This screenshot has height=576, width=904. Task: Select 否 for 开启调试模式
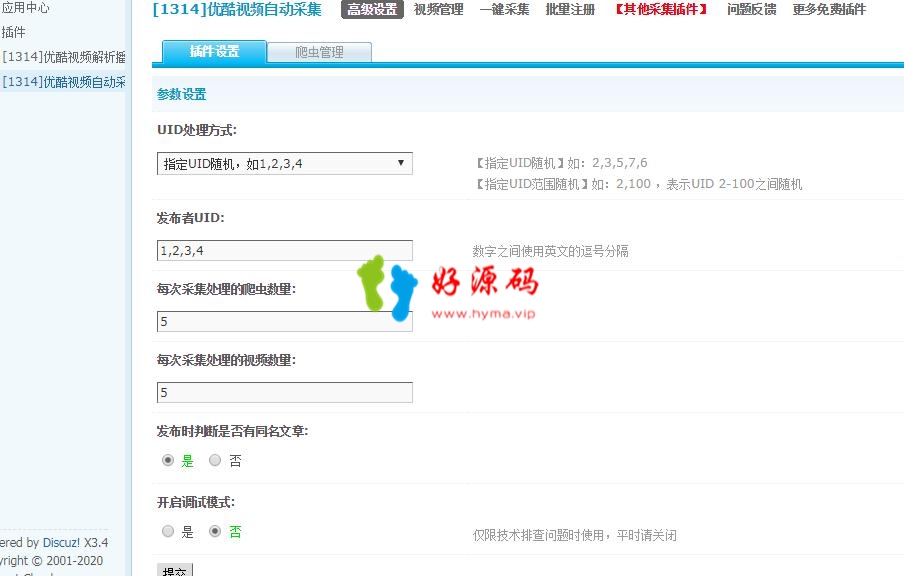[x=215, y=531]
